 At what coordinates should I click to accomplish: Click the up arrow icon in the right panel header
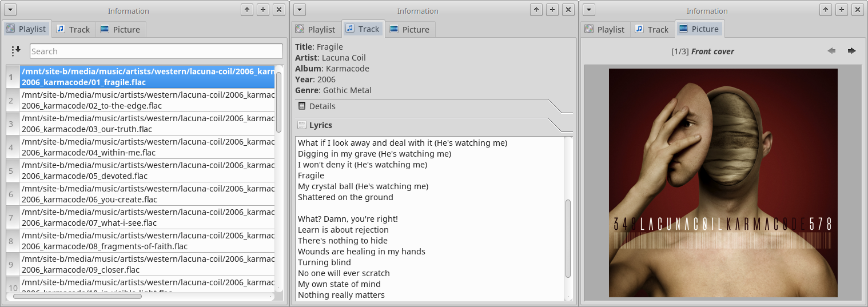pos(825,10)
